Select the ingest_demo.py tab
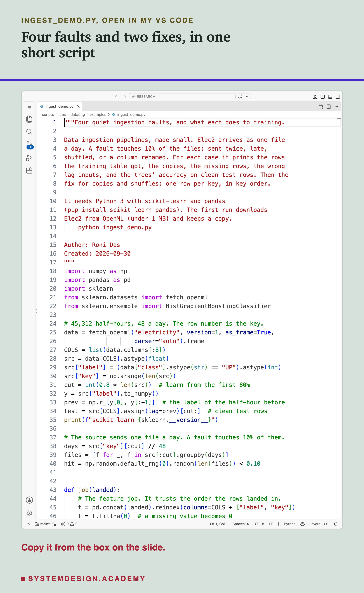 pos(59,107)
